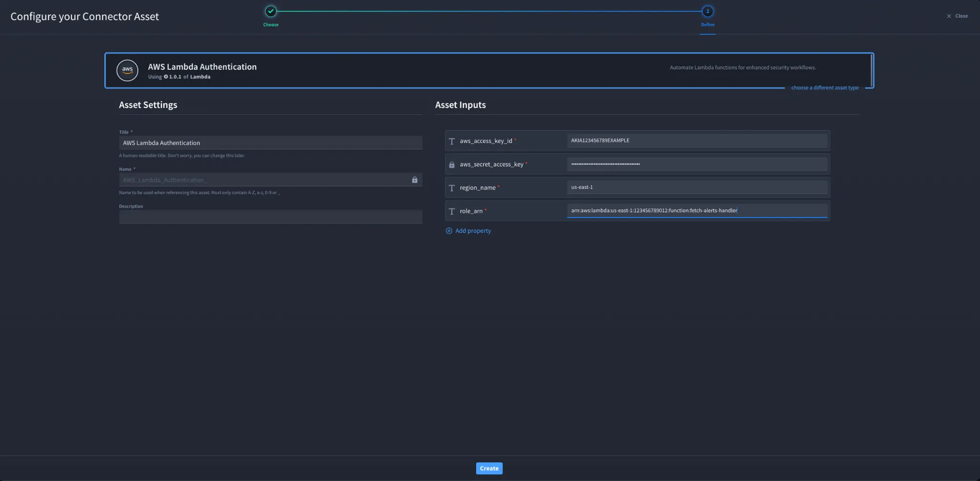Click the Asset Settings heading

148,105
